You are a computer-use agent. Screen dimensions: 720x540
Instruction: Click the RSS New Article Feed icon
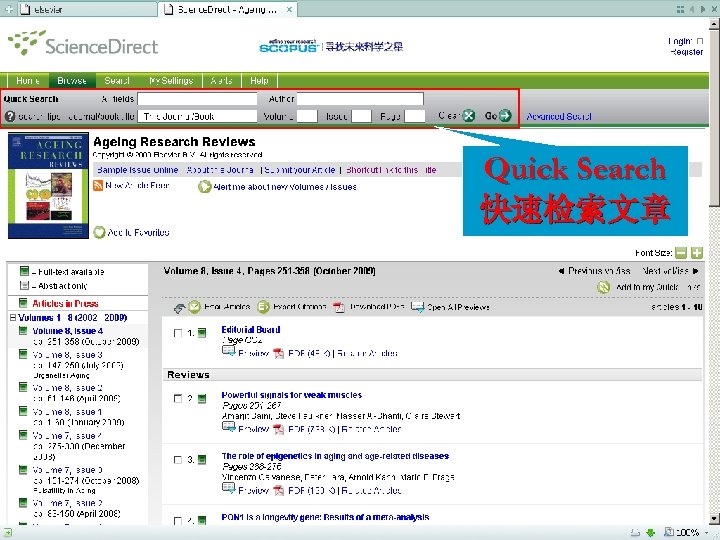(98, 186)
